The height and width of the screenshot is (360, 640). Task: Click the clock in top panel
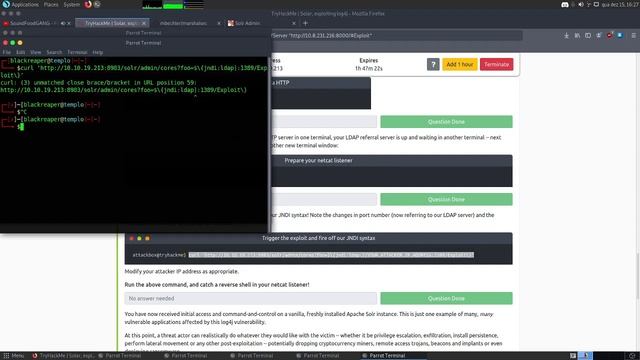[x=620, y=4]
